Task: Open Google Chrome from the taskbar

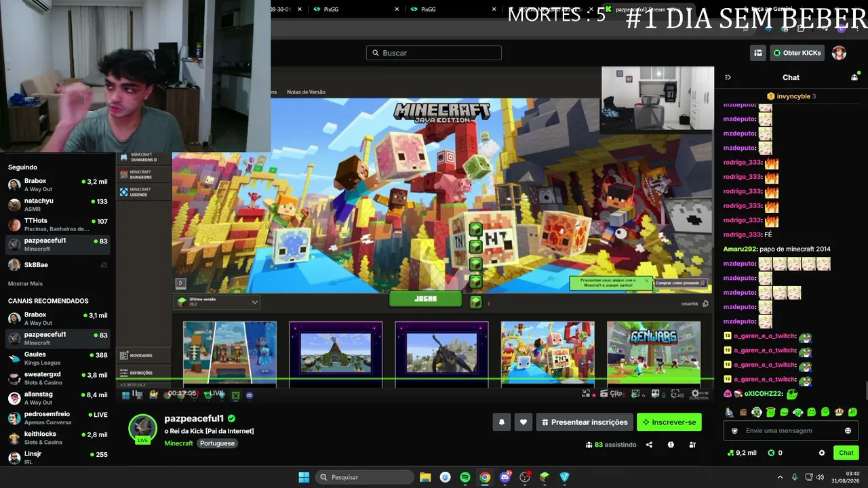Action: click(x=485, y=477)
